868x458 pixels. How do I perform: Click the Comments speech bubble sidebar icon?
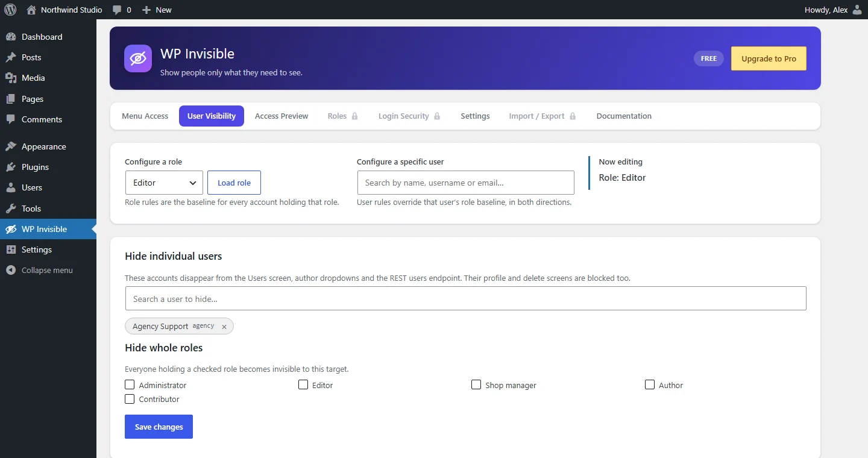11,119
